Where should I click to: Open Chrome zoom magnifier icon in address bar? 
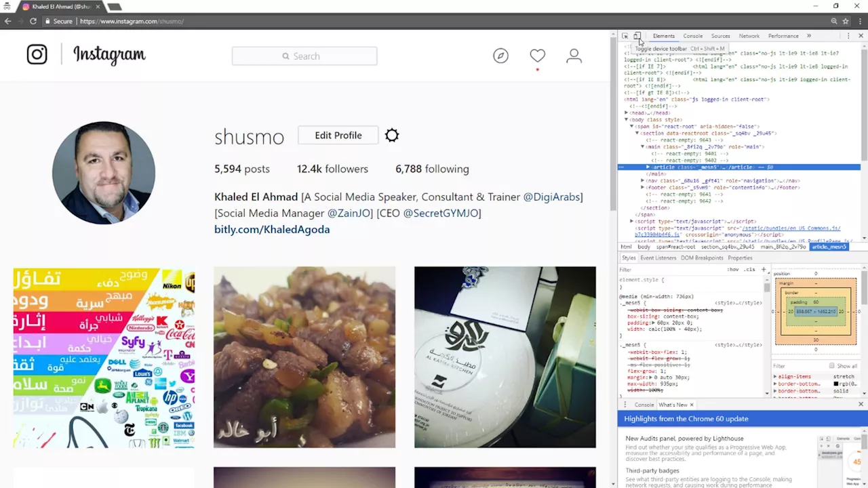(834, 21)
